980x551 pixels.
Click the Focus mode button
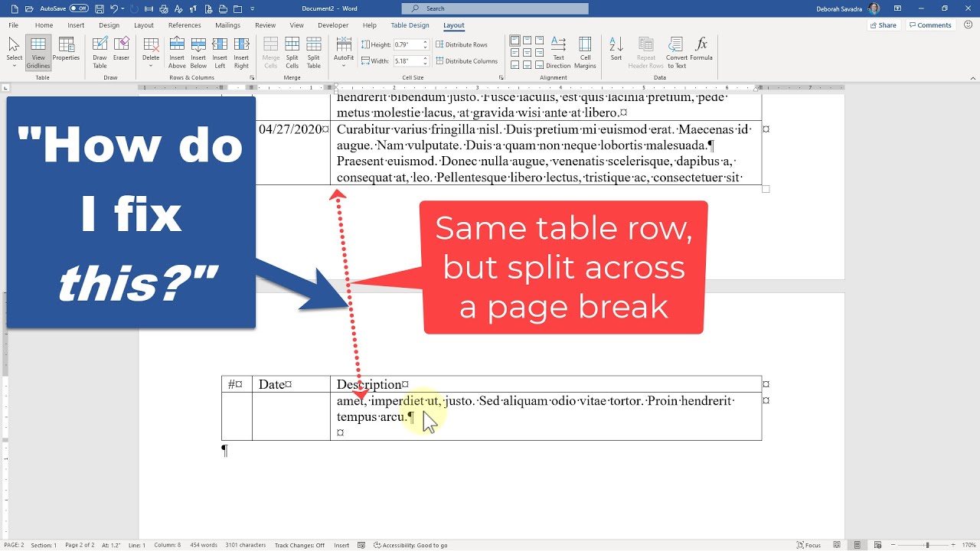point(808,545)
